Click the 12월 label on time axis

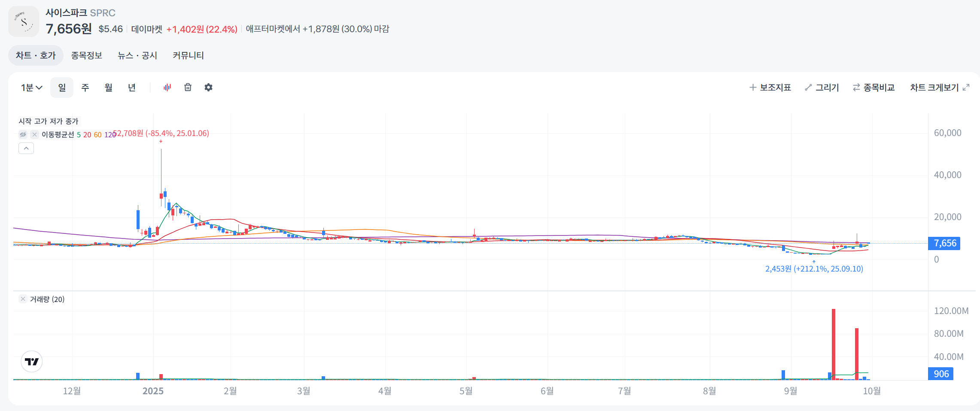(x=72, y=391)
